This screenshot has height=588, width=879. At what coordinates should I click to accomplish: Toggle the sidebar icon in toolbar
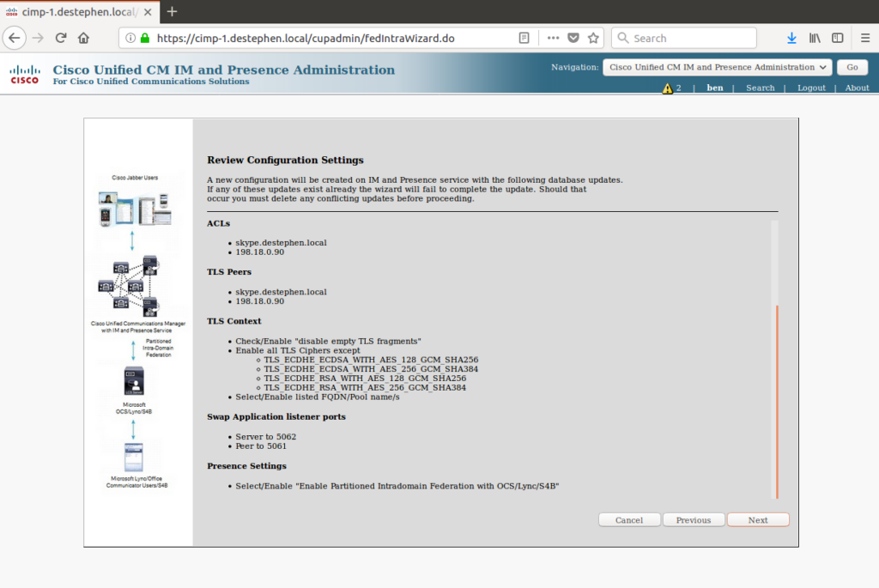coord(838,38)
